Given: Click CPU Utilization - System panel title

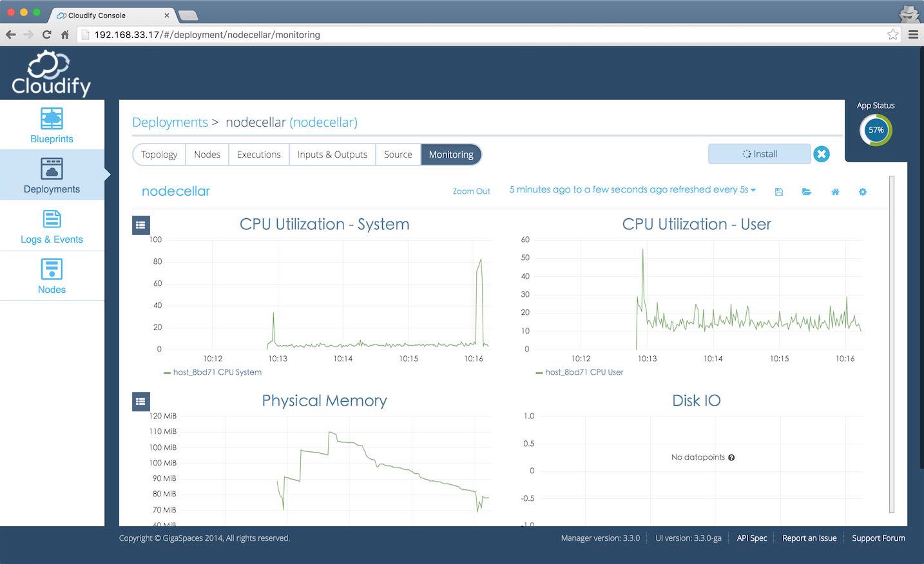Looking at the screenshot, I should click(x=324, y=224).
